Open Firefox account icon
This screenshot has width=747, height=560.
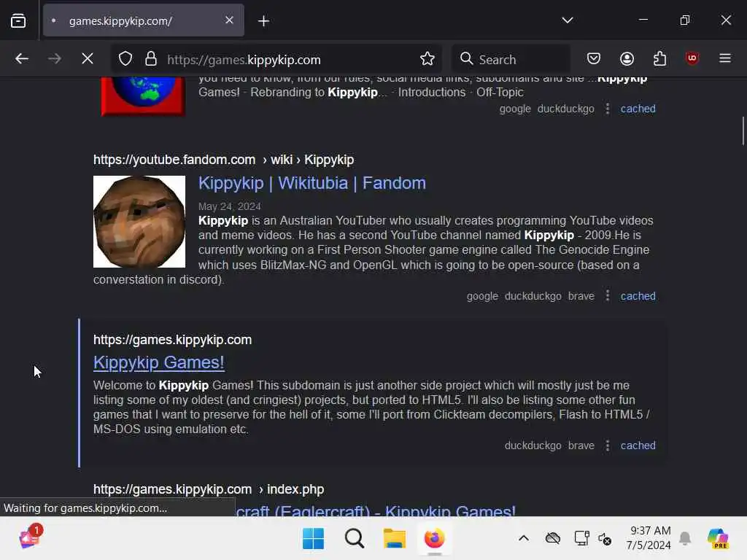tap(627, 58)
